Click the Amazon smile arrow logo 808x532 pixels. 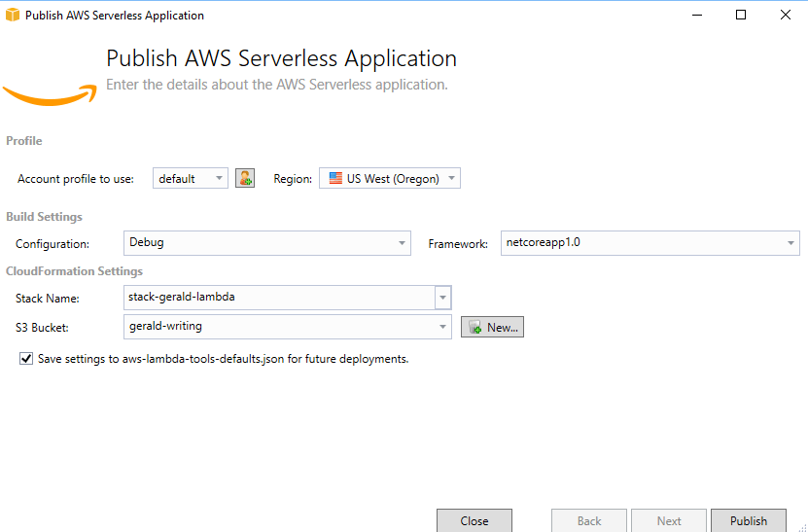(x=50, y=94)
